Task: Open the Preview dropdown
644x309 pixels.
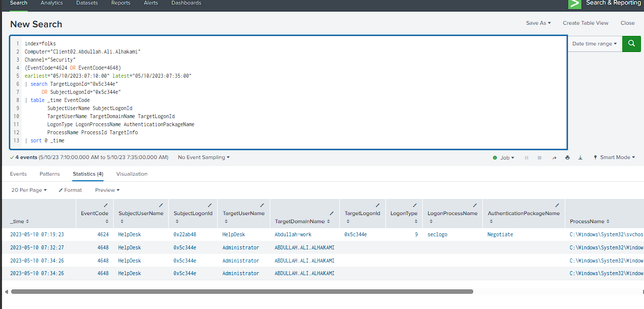Action: tap(107, 190)
